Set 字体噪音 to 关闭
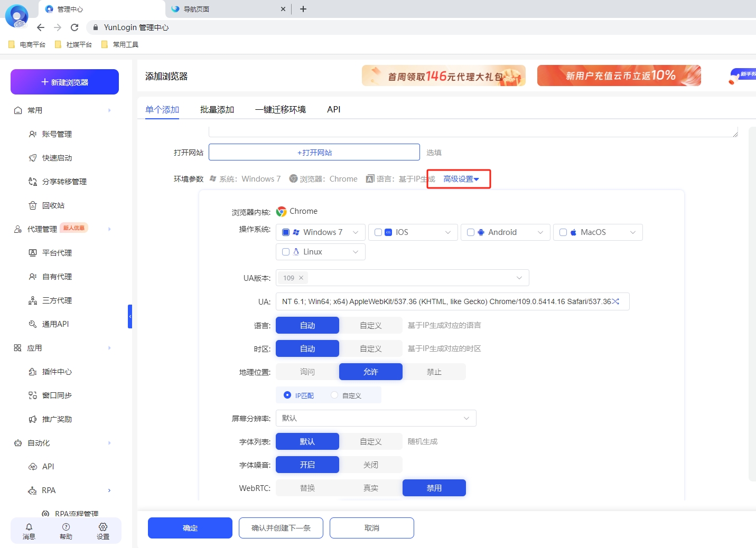Viewport: 756px width, 548px height. [x=371, y=465]
